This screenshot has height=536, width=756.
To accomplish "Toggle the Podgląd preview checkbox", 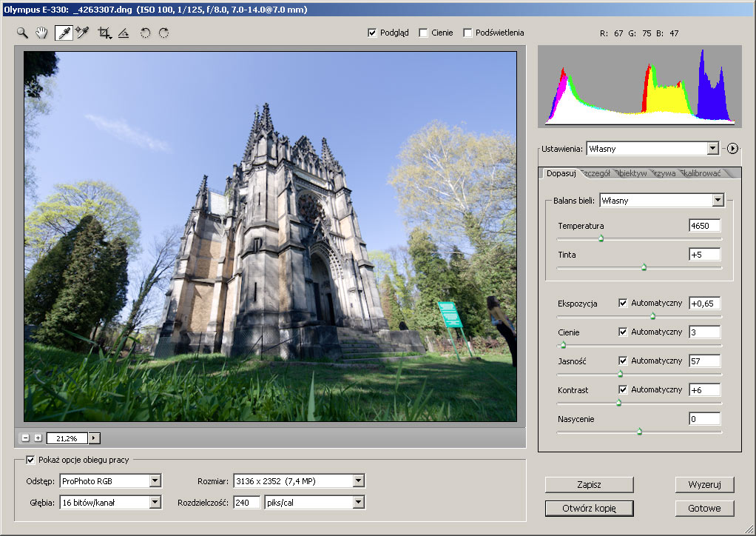I will click(372, 33).
